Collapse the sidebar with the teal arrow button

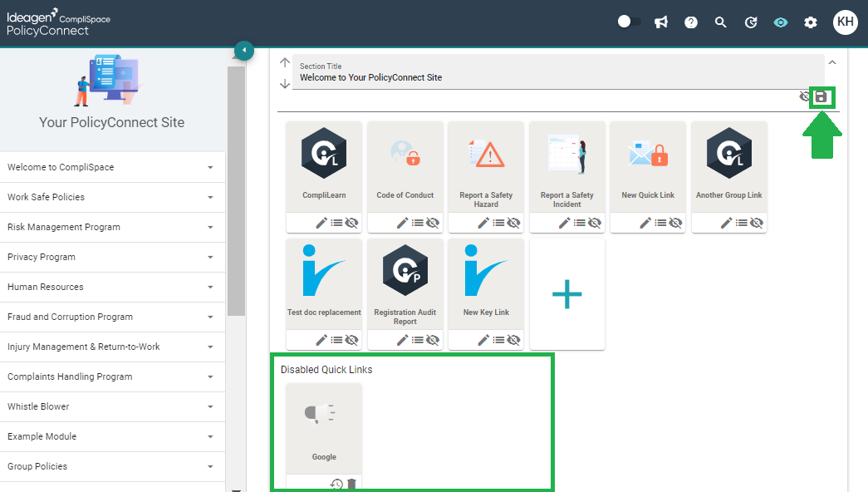[x=244, y=51]
